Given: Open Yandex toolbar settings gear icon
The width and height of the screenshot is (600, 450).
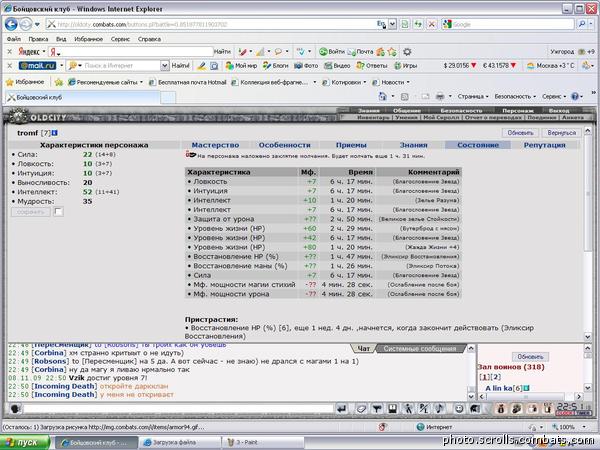Looking at the screenshot, I should [x=407, y=52].
